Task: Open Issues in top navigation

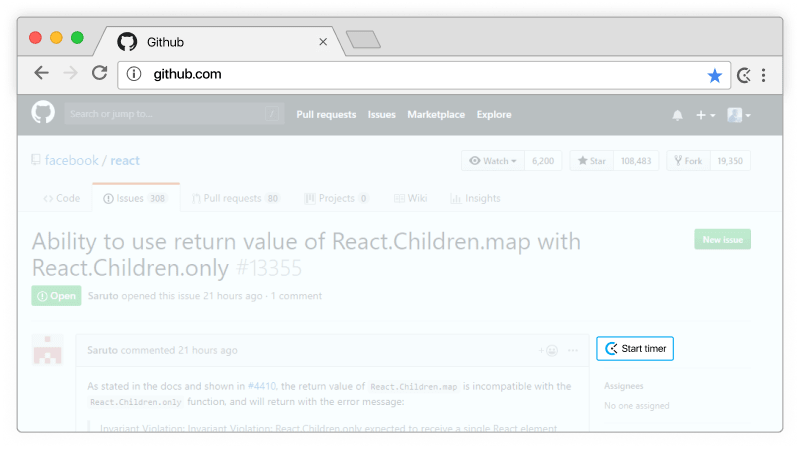Action: tap(382, 115)
